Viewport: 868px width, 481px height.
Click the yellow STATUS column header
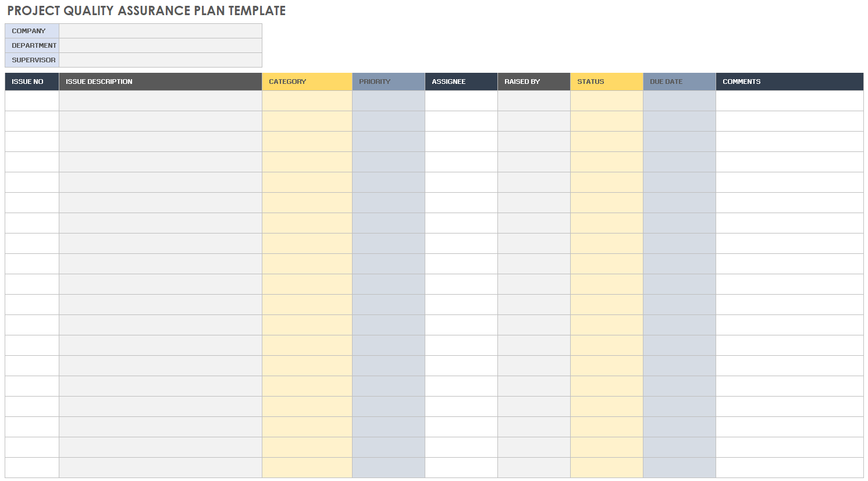[607, 82]
